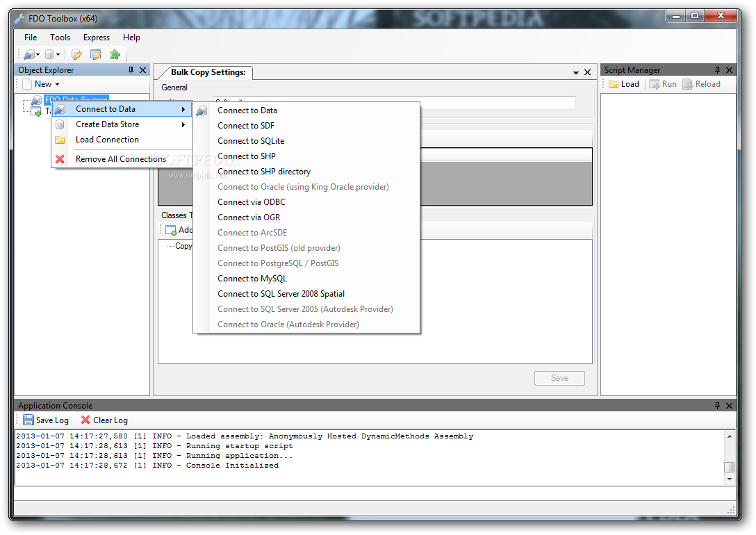Click console scrollbar up arrow

tap(730, 436)
